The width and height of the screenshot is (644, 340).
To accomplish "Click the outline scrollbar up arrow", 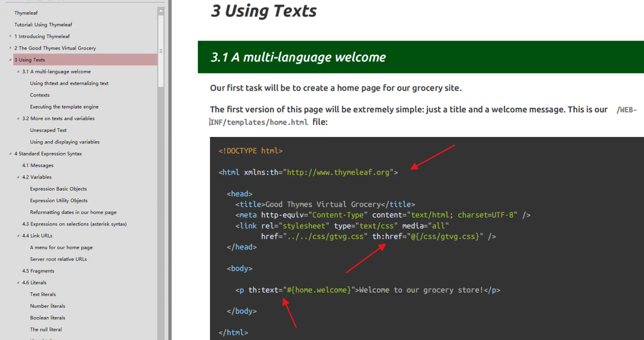I will pyautogui.click(x=161, y=11).
